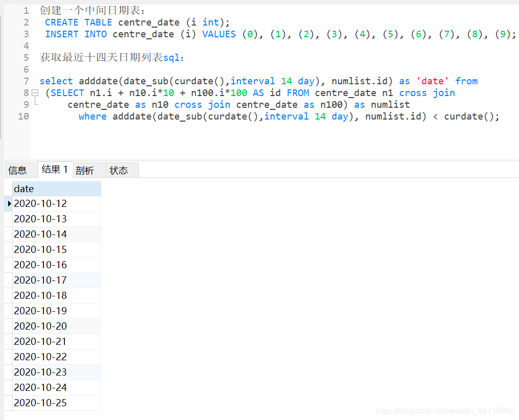
Task: Switch to the 信息 tab
Action: click(x=21, y=170)
